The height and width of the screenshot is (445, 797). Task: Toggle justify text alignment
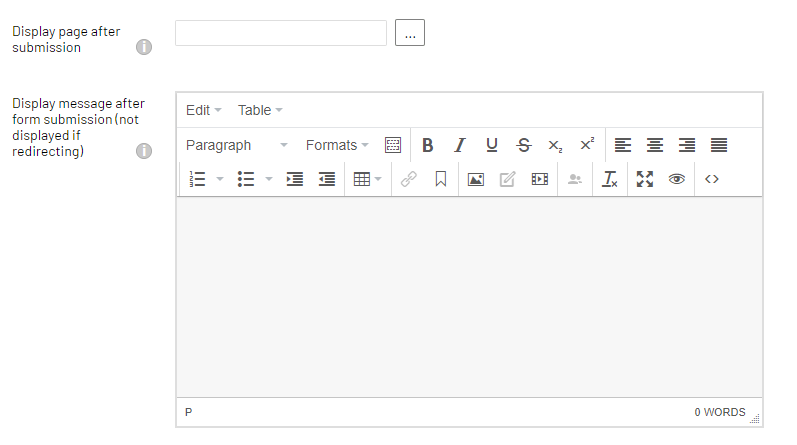pos(719,145)
